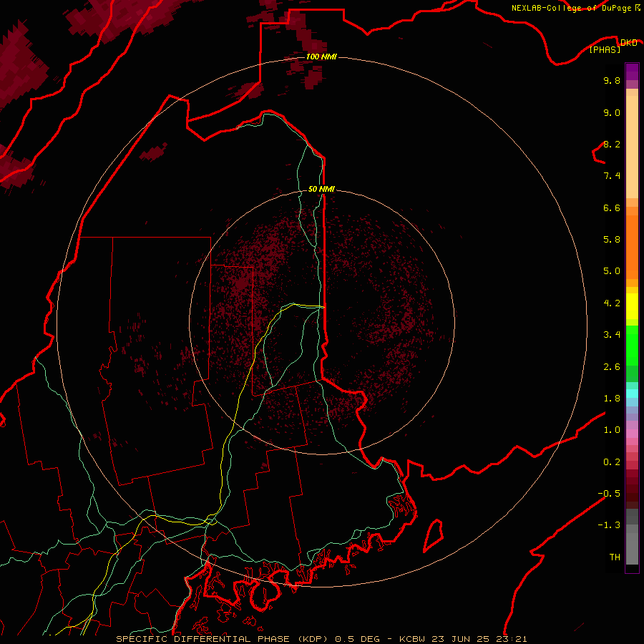644x644 pixels.
Task: Click the TH threshold label
Action: (x=615, y=557)
